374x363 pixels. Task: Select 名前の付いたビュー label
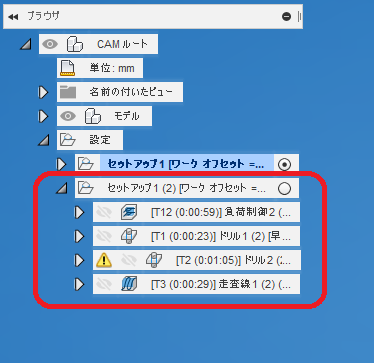(x=131, y=92)
